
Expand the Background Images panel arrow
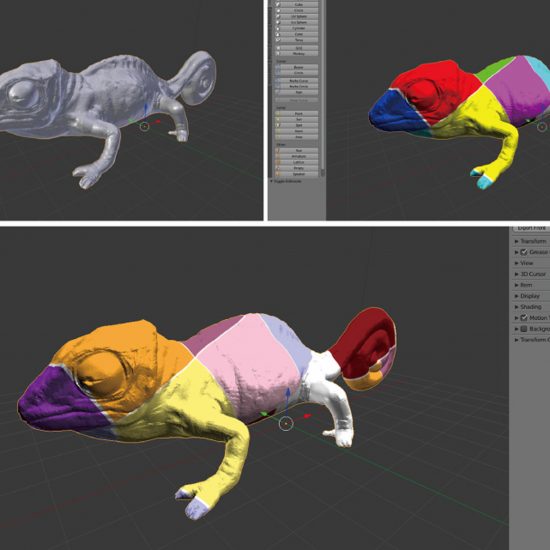(516, 329)
